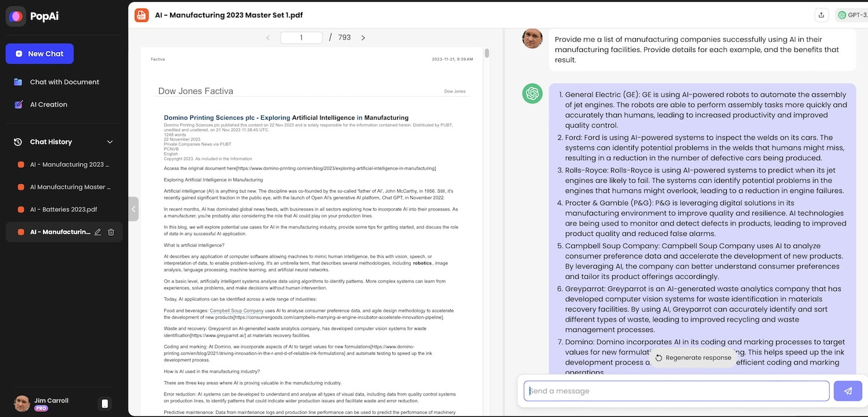Open AI - Batteries 2023.pdf chat
Screen dimensions: 868x417
point(64,209)
